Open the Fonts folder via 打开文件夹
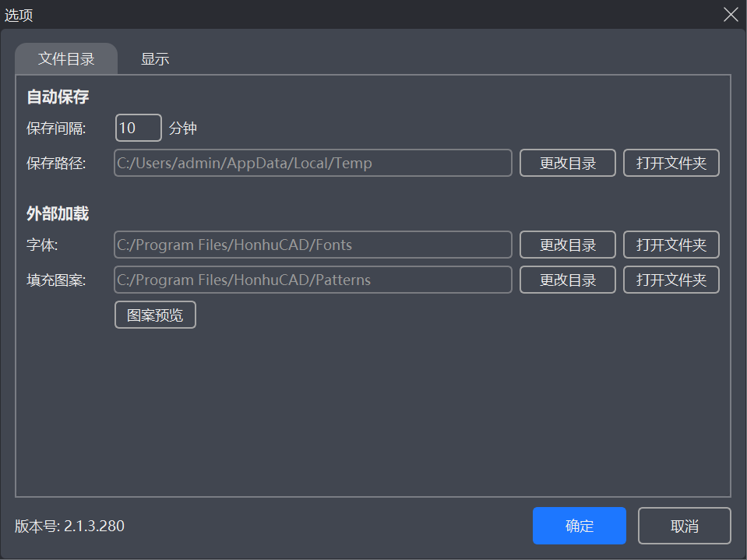The height and width of the screenshot is (560, 747). (671, 245)
